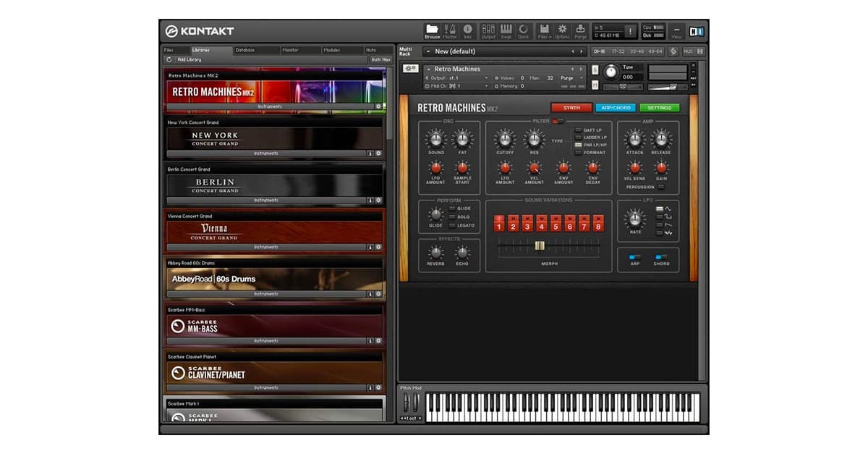
Task: Show the on-screen Keyboard icon
Action: pos(506,29)
